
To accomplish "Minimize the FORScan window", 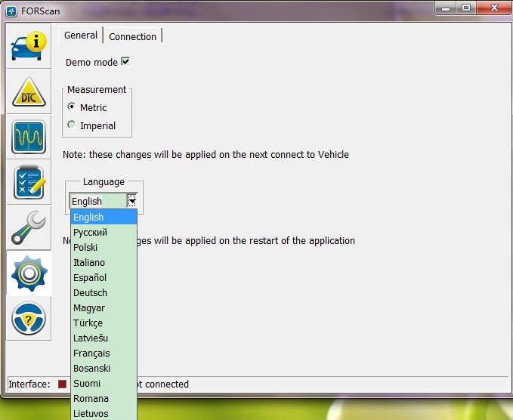I will click(445, 8).
